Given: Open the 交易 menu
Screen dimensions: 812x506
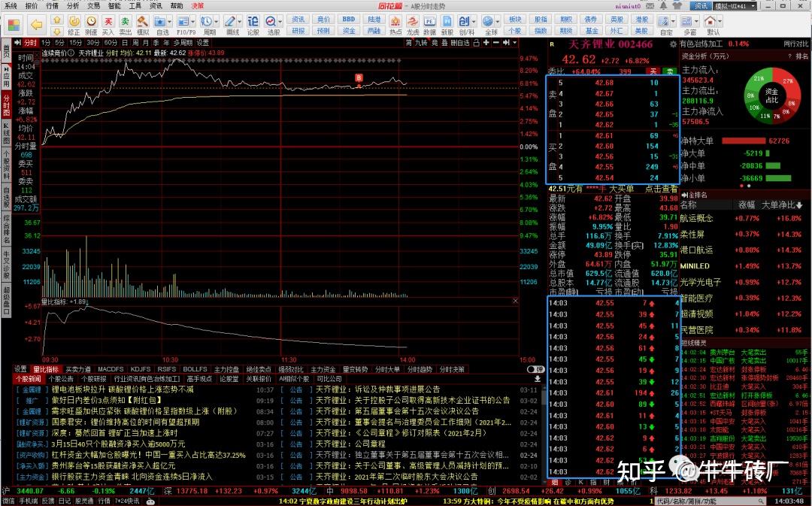Looking at the screenshot, I should pyautogui.click(x=93, y=6).
